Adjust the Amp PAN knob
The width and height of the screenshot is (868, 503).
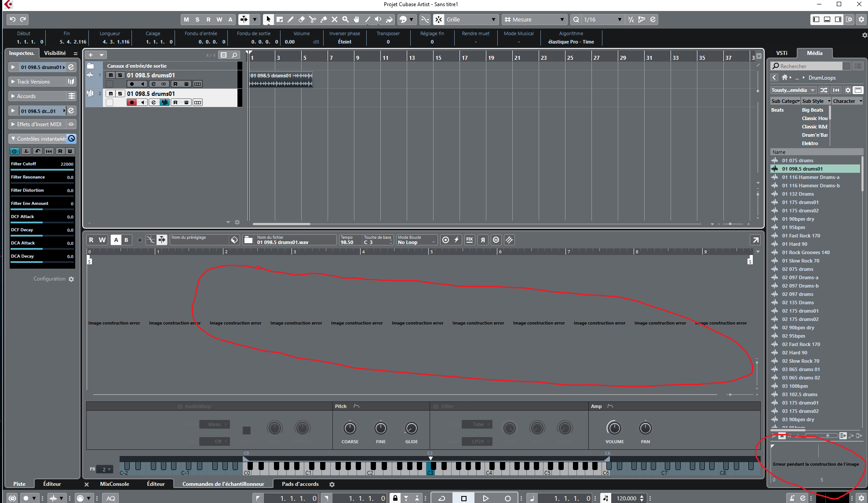(645, 428)
